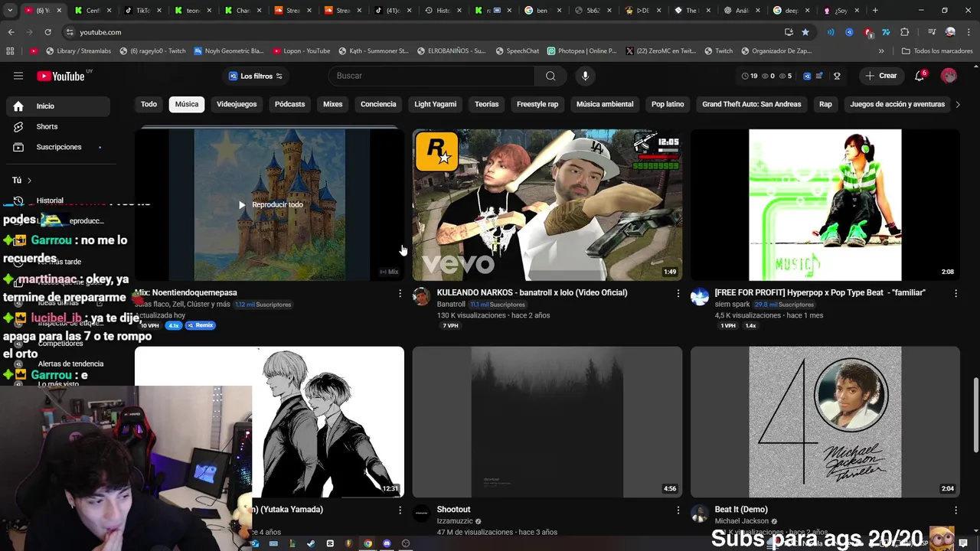This screenshot has height=551, width=980.
Task: Open siem spark channel avatar
Action: pos(700,297)
